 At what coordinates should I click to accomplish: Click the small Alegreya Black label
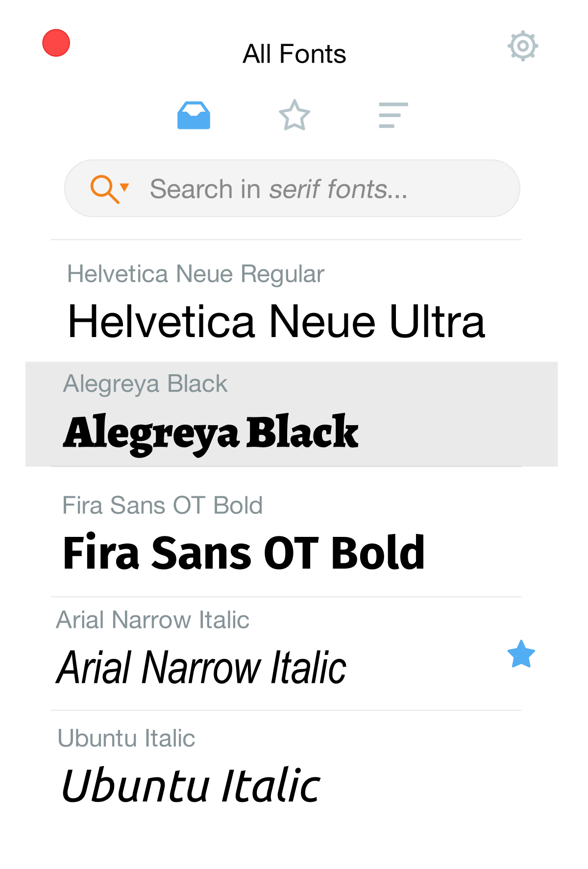(146, 384)
